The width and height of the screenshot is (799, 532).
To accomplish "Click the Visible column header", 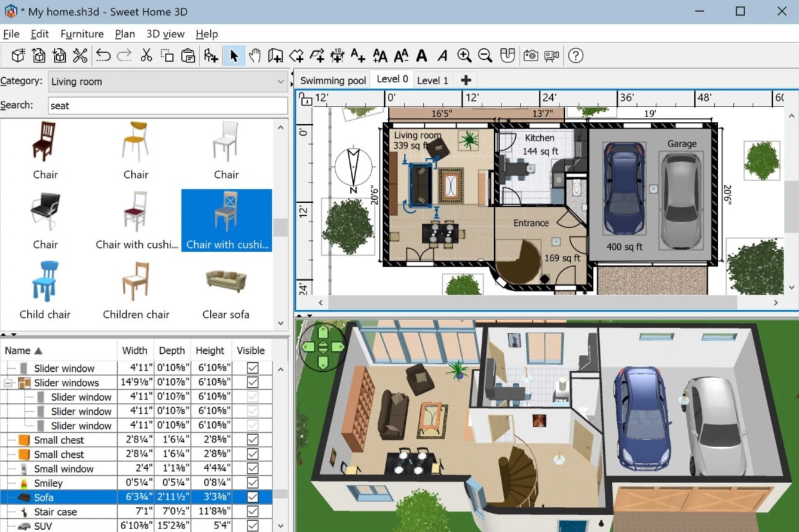I will [250, 351].
